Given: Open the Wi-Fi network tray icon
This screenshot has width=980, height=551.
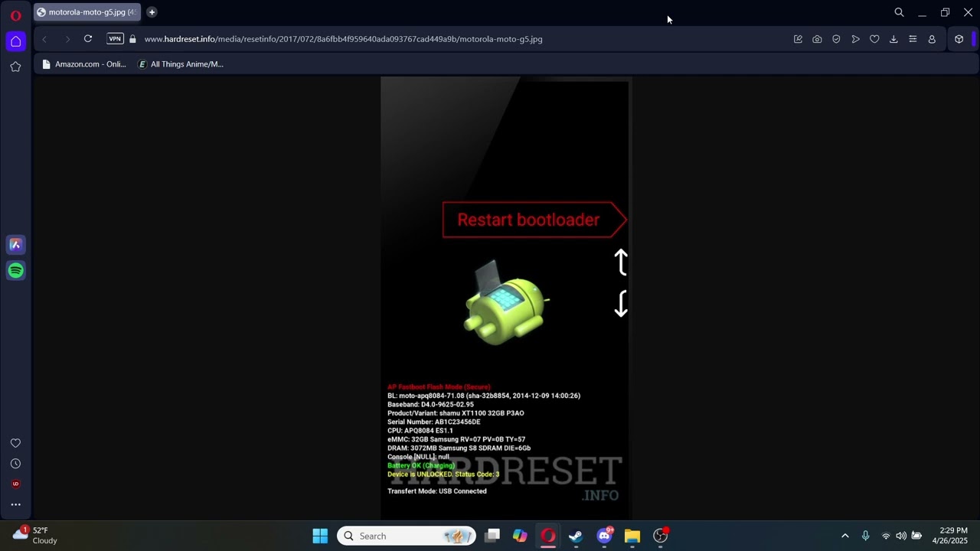Looking at the screenshot, I should tap(886, 536).
